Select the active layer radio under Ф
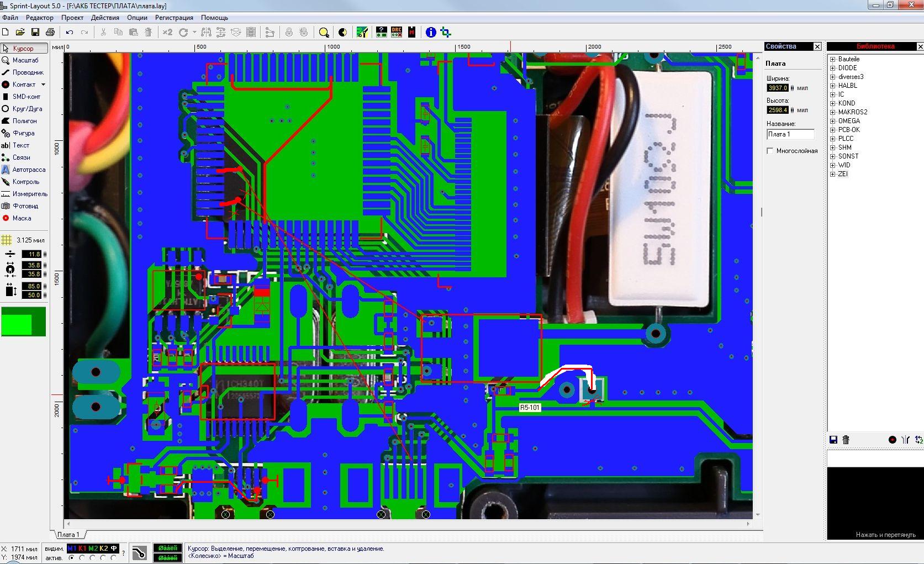This screenshot has width=924, height=564. click(x=114, y=558)
